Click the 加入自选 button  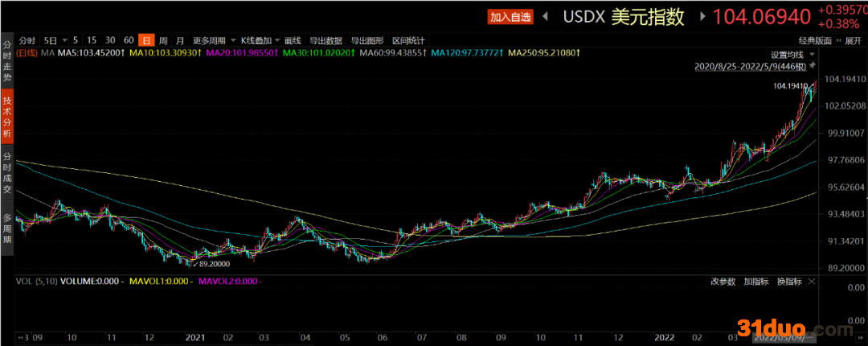pos(510,16)
